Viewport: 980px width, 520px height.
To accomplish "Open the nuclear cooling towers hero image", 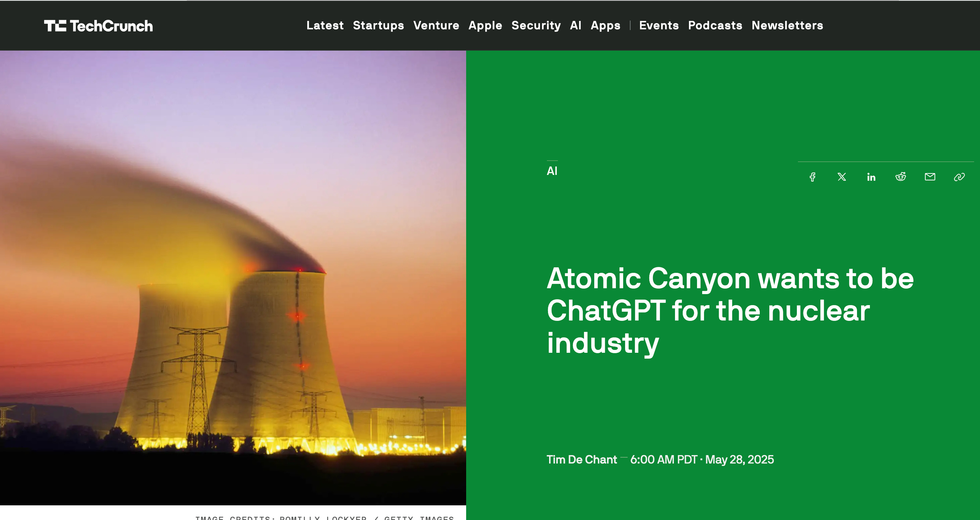I will tap(233, 278).
